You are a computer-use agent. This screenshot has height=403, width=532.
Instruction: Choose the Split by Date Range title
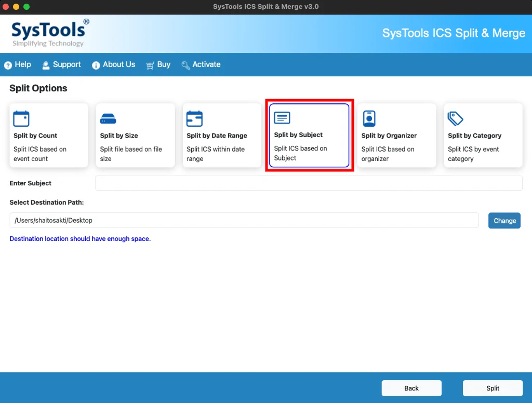pyautogui.click(x=217, y=136)
